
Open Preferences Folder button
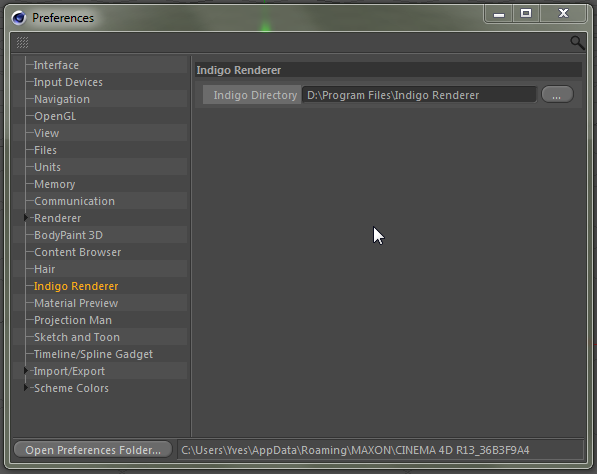tap(93, 450)
